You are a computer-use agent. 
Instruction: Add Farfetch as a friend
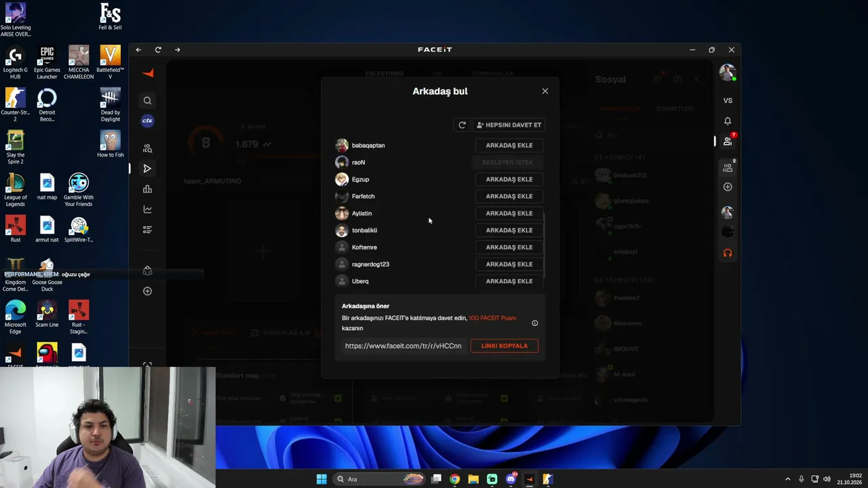[509, 196]
